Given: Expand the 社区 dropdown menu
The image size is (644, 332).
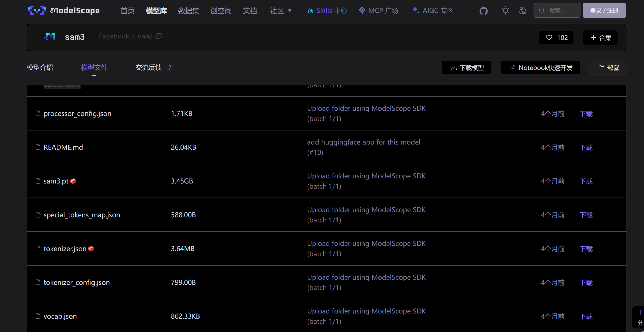Looking at the screenshot, I should pyautogui.click(x=280, y=11).
